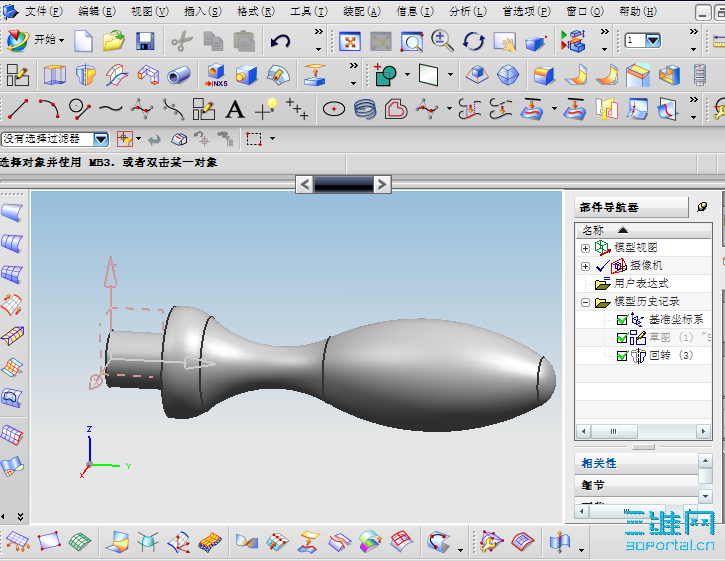
Task: Click the right arrow of the dialog rail
Action: (x=382, y=185)
